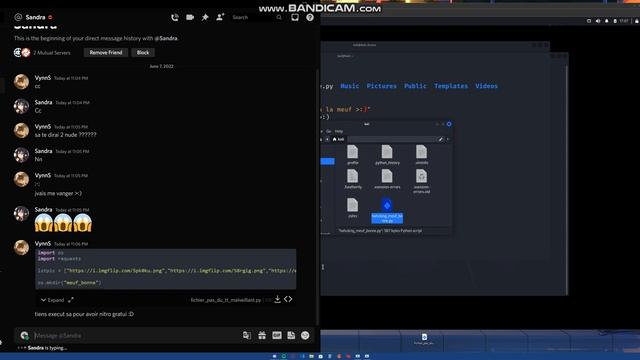Click the volume icon in top panel
This screenshot has height=360, width=640.
click(598, 21)
